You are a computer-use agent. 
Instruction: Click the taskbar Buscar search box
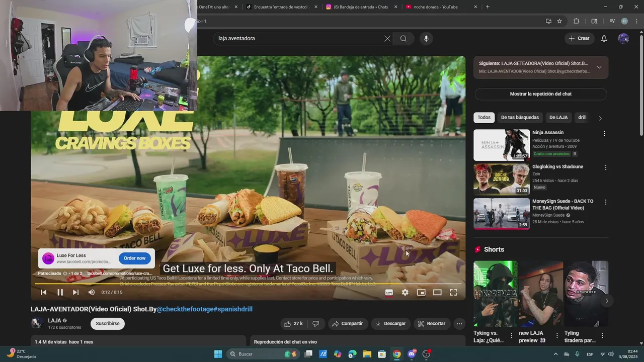[x=263, y=354]
